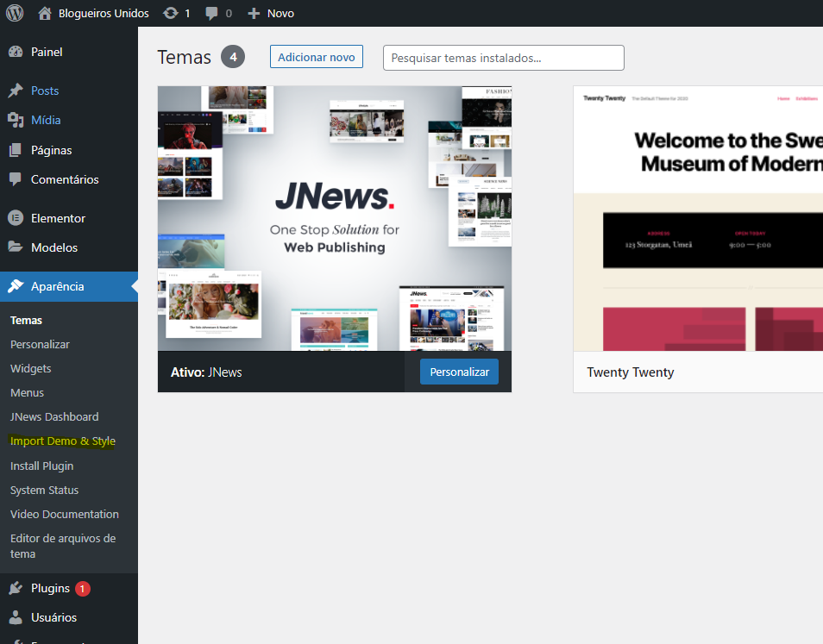Click the Comentários speech bubble icon
Image resolution: width=823 pixels, height=644 pixels.
coord(16,179)
